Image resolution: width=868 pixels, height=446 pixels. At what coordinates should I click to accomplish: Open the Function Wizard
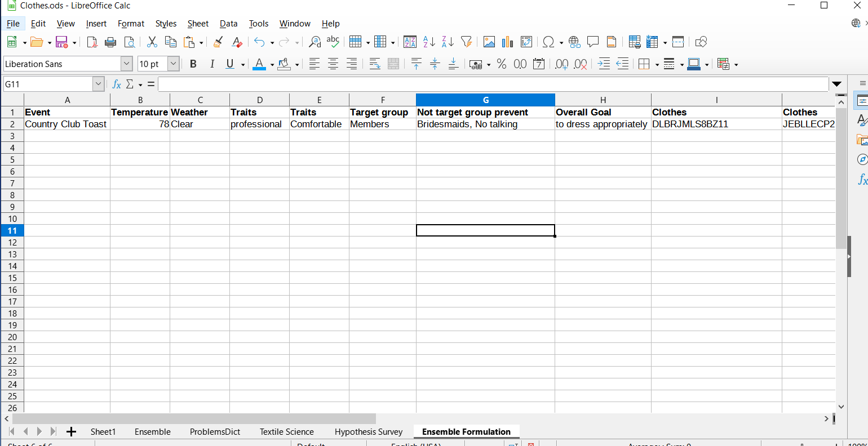[117, 84]
